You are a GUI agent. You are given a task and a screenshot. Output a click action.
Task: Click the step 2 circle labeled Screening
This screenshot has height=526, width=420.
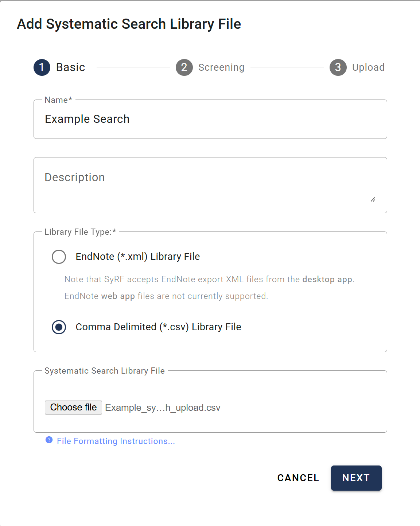[184, 67]
